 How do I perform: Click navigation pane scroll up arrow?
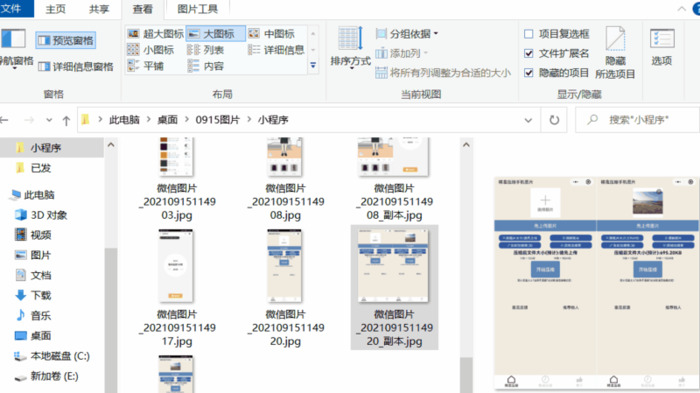[111, 145]
